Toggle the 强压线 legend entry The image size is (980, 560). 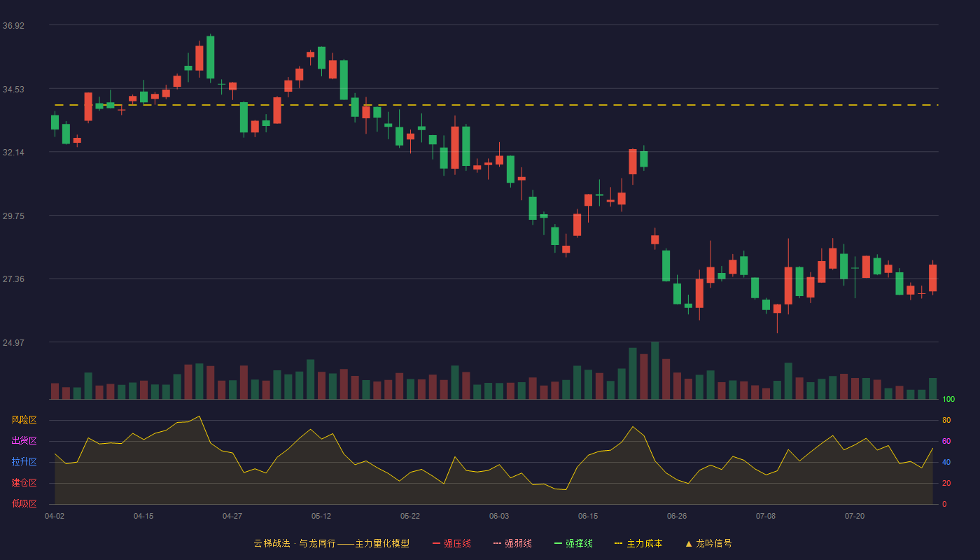tap(451, 543)
